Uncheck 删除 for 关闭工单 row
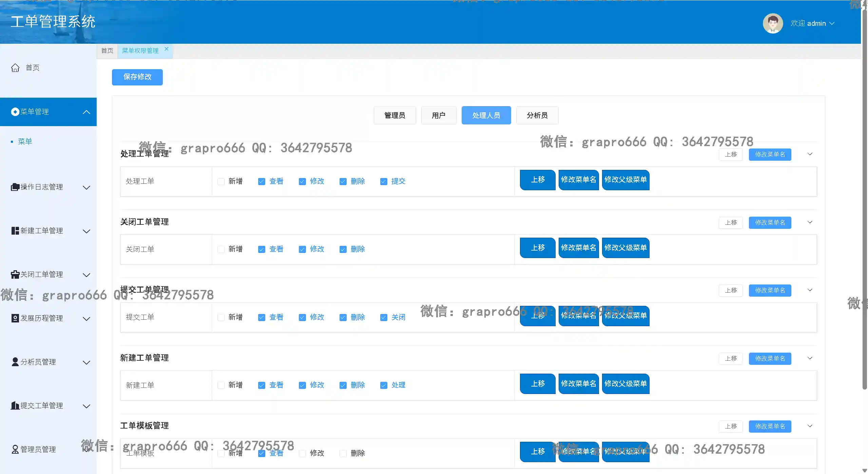This screenshot has height=474, width=868. click(x=343, y=250)
